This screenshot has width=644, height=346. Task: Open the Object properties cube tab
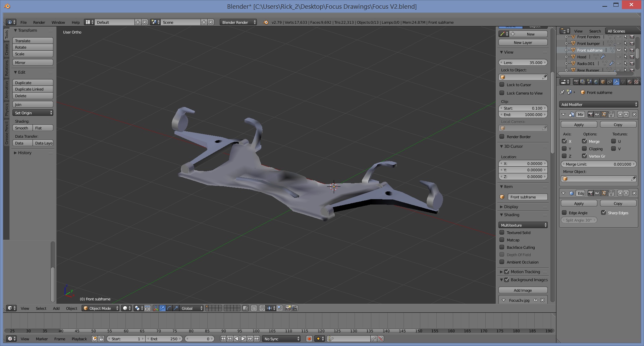coord(603,82)
